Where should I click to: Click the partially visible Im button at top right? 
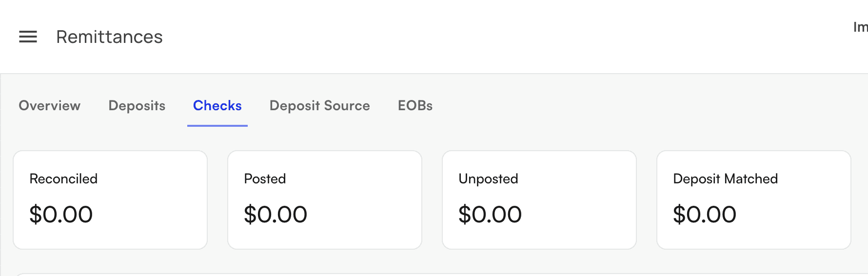click(x=860, y=27)
